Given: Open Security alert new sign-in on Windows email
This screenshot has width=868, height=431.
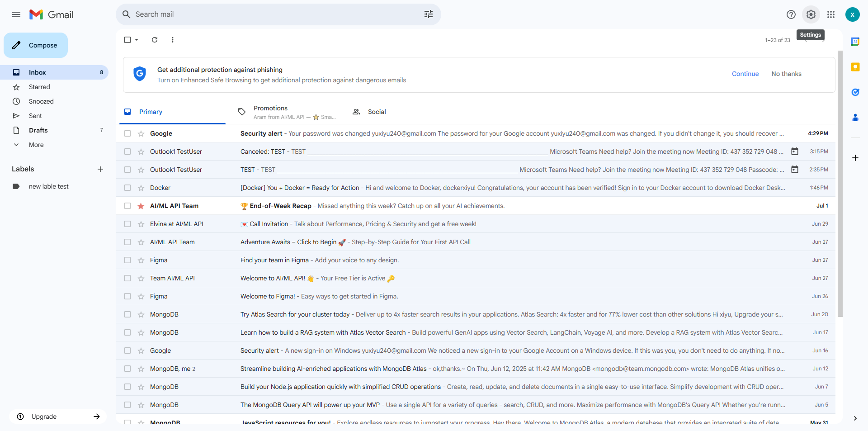Looking at the screenshot, I should click(x=476, y=350).
